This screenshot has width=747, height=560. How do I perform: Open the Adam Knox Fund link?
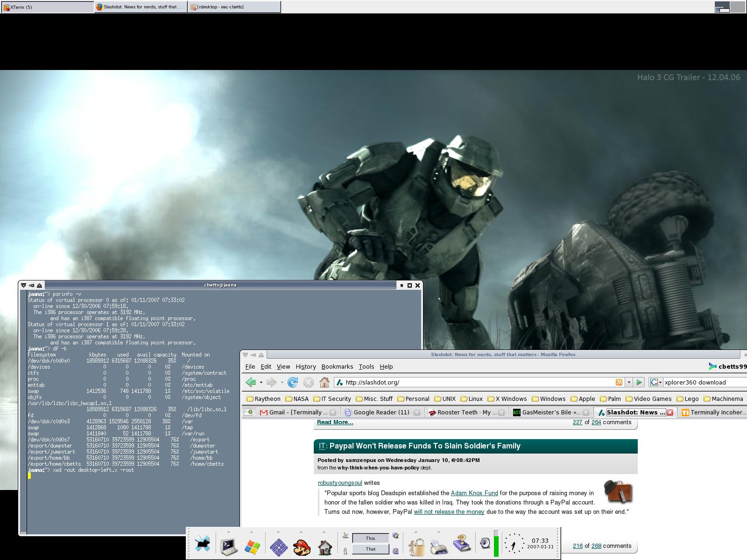pos(474,493)
